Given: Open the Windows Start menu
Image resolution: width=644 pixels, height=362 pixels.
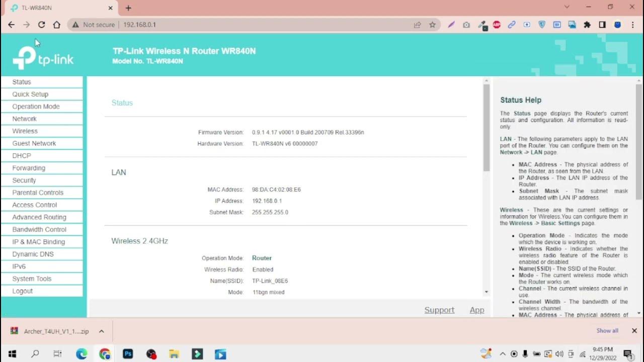Looking at the screenshot, I should coord(12,354).
